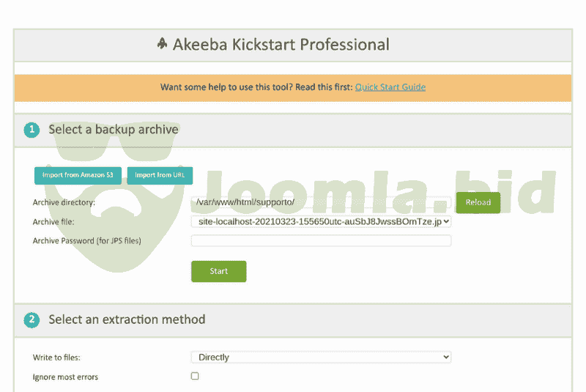Focus the Archive directory path field
586x392 pixels.
coord(321,201)
